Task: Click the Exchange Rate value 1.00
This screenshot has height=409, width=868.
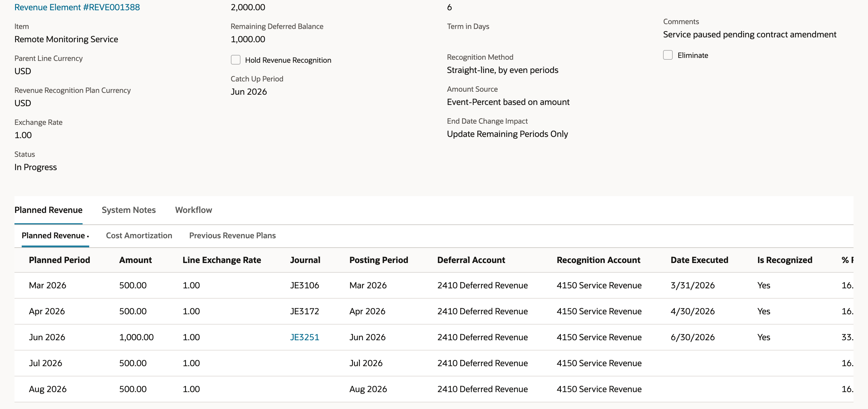Action: pyautogui.click(x=23, y=135)
